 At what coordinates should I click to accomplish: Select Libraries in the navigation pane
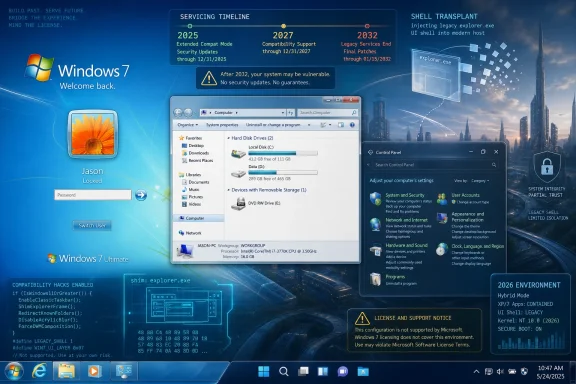click(x=190, y=175)
